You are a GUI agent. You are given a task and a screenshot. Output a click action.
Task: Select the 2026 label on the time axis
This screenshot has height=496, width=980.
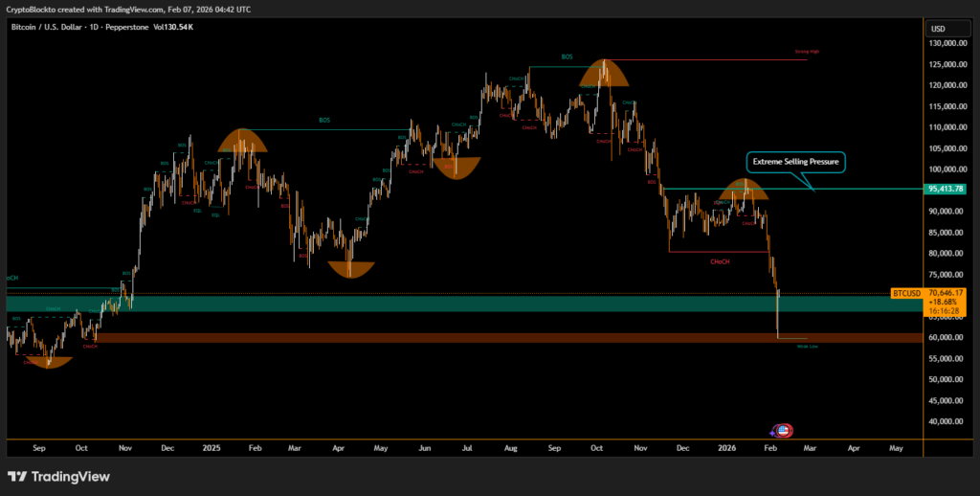[725, 447]
